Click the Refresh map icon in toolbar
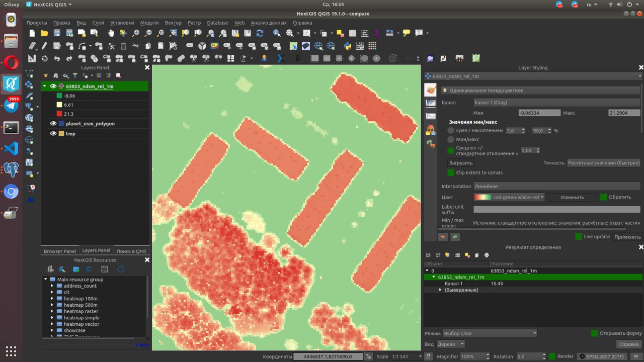The height and width of the screenshot is (362, 644). [260, 33]
